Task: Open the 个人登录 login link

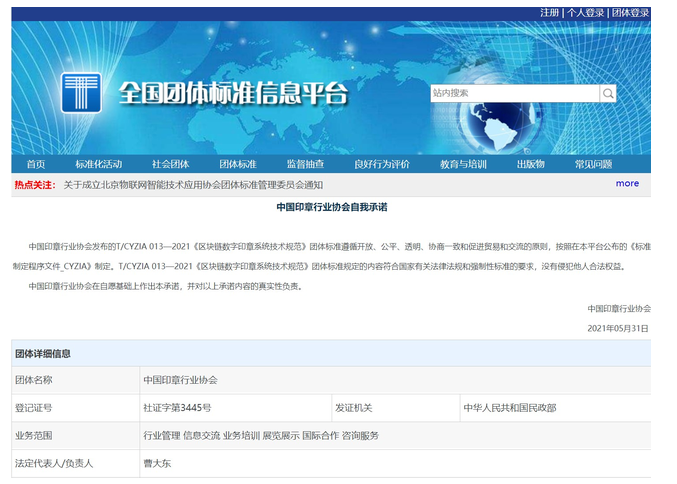Action: pos(586,13)
